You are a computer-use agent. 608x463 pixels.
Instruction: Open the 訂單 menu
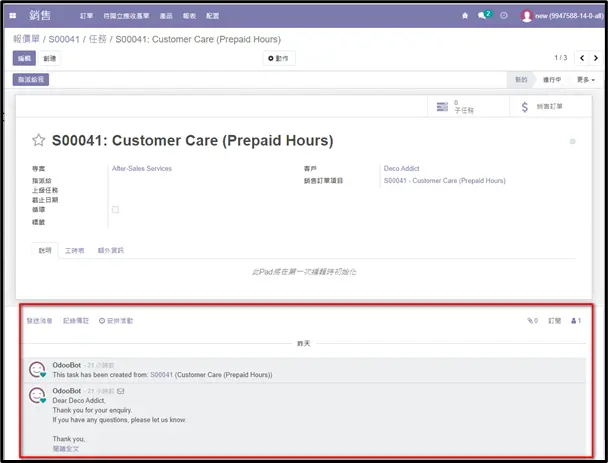(x=86, y=16)
